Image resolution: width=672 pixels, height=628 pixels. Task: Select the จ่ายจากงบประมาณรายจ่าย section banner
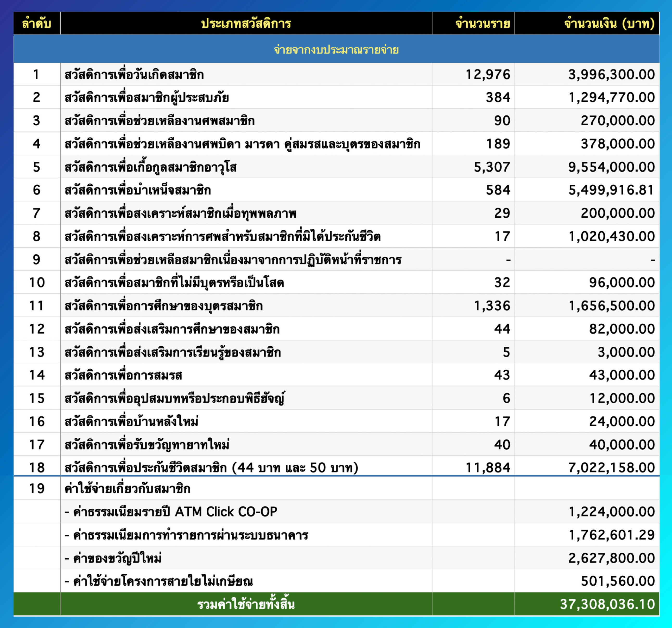tap(336, 50)
